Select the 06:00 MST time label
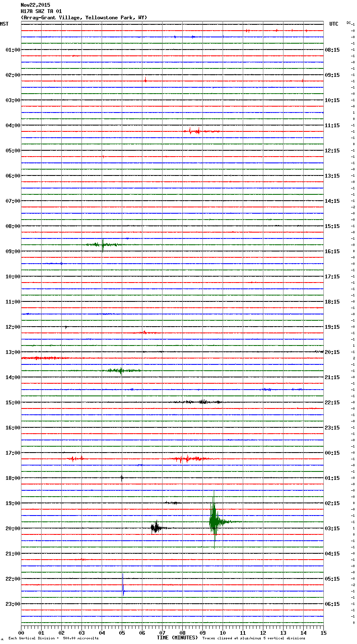 [x=13, y=176]
